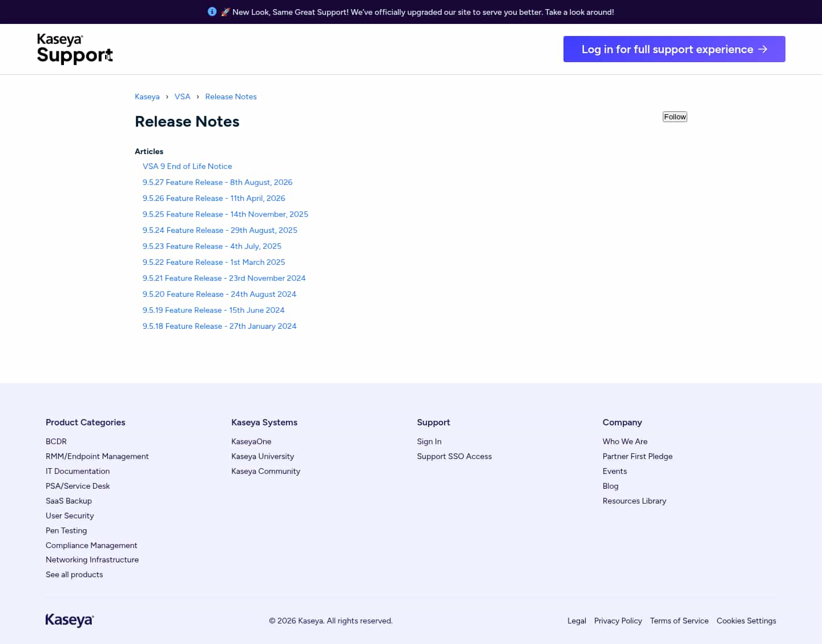The image size is (822, 644).
Task: Open 9.5.27 Feature Release article
Action: [x=217, y=182]
